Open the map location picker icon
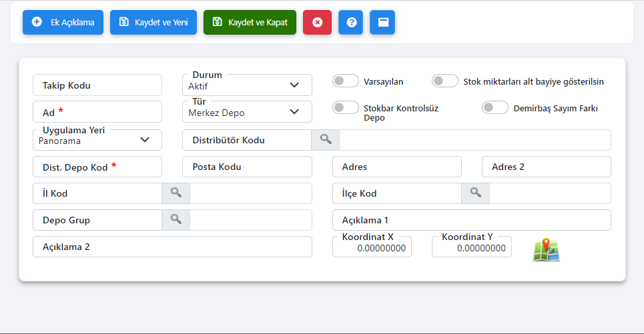Screen dimensions: 644x334 pyautogui.click(x=547, y=249)
